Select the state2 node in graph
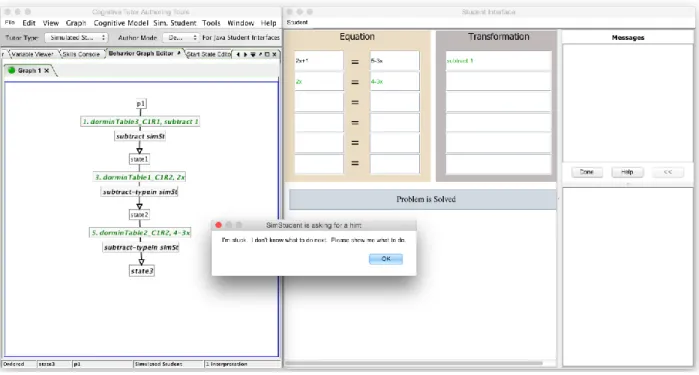 click(x=139, y=214)
